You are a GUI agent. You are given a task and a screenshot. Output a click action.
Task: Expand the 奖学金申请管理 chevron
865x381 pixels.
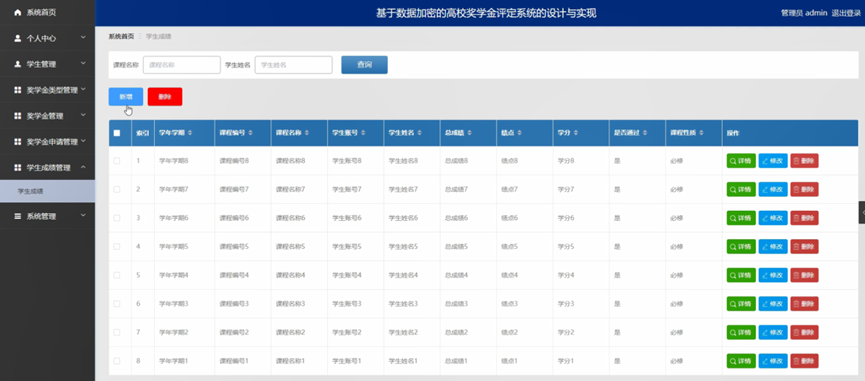pos(83,141)
